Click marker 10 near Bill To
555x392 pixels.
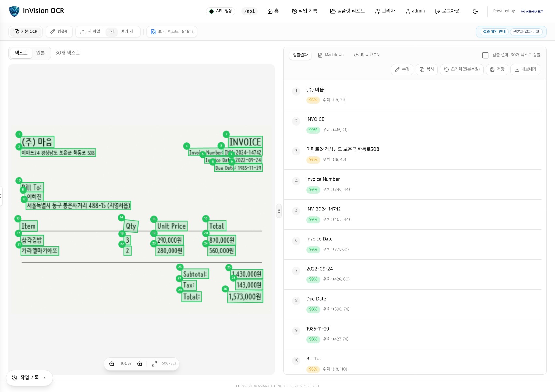pos(19,180)
